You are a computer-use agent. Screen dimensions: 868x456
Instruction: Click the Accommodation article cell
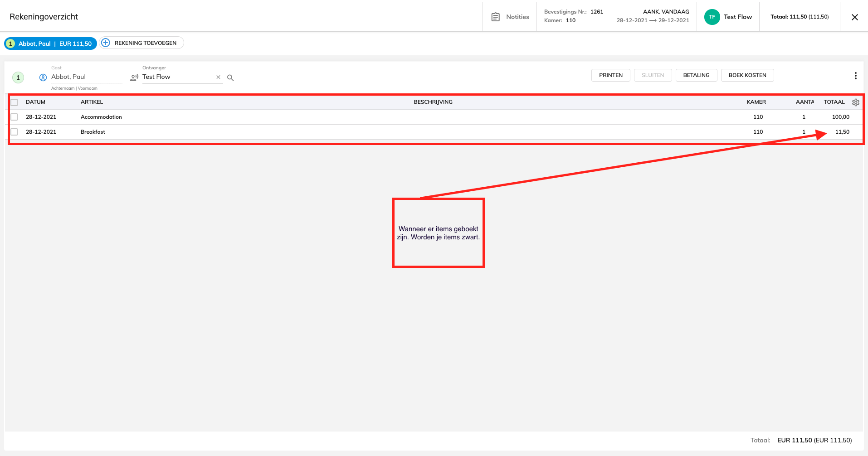click(x=101, y=117)
